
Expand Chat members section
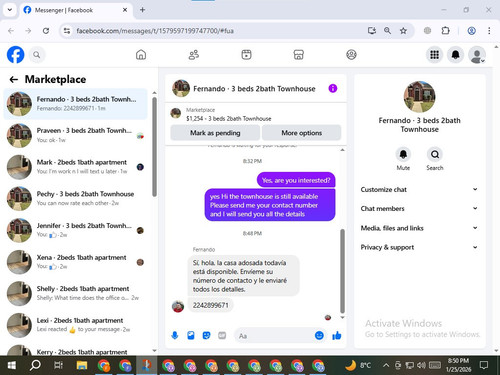coord(419,208)
